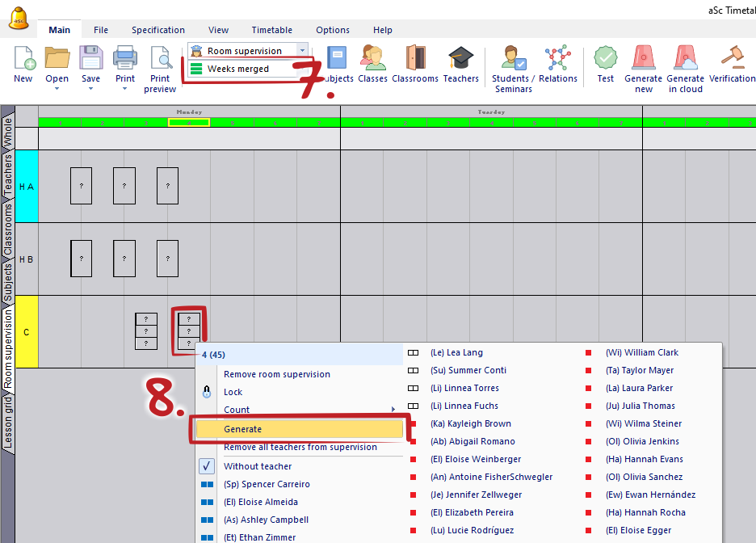Open the Weeks merged selector
Image resolution: width=756 pixels, height=543 pixels.
[238, 69]
